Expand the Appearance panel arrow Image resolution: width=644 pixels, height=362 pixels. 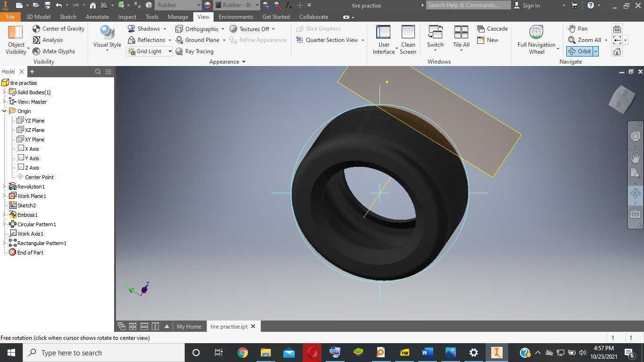pos(244,62)
